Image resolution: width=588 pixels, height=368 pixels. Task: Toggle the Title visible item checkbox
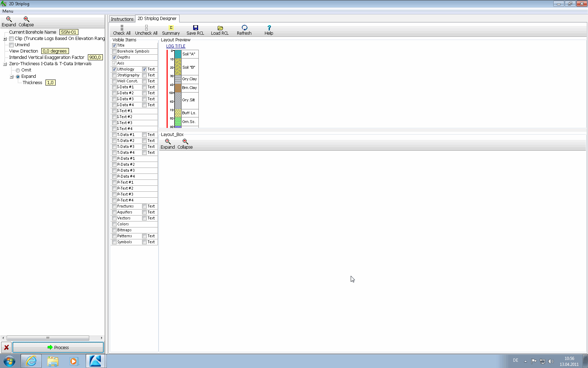(x=114, y=45)
